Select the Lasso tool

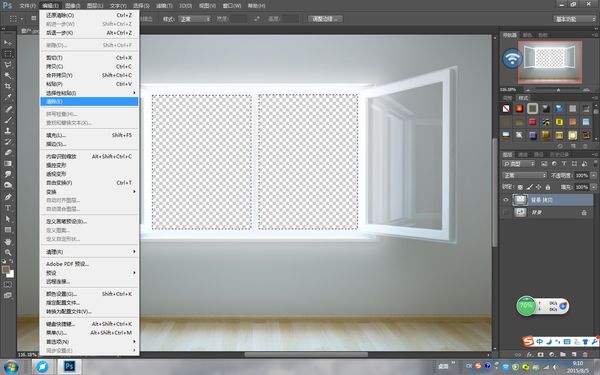8,64
